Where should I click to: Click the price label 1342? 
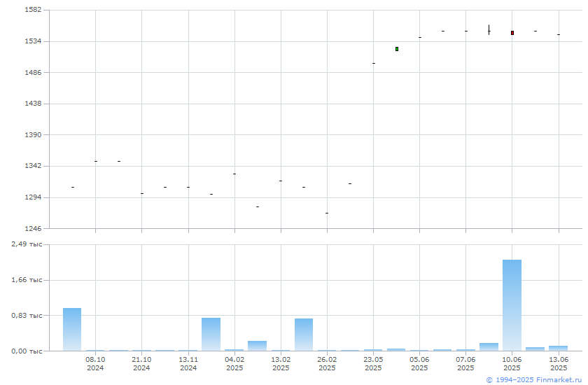[x=33, y=166]
